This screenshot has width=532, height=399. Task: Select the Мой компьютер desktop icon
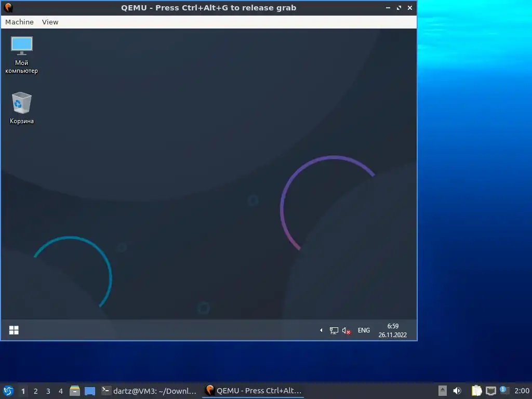click(x=22, y=55)
